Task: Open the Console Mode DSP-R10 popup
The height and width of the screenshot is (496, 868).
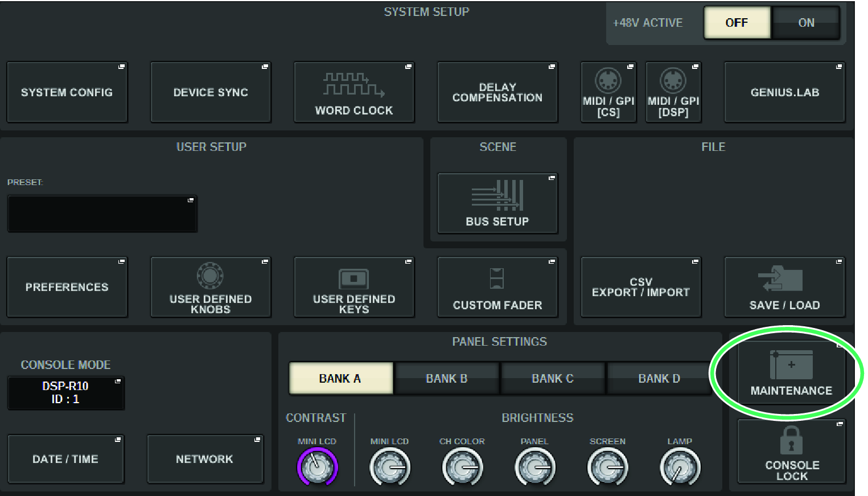Action: click(x=65, y=393)
